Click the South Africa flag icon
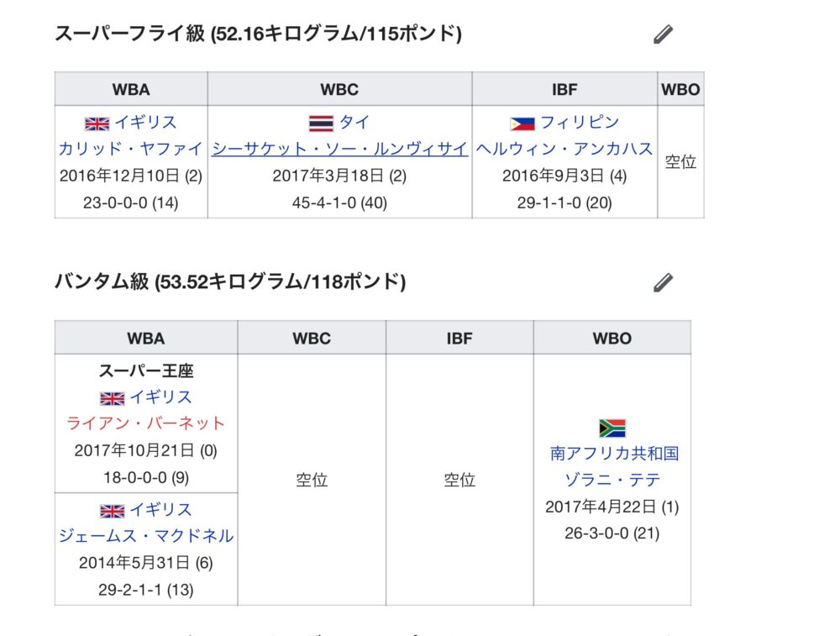840x636 pixels. click(612, 428)
